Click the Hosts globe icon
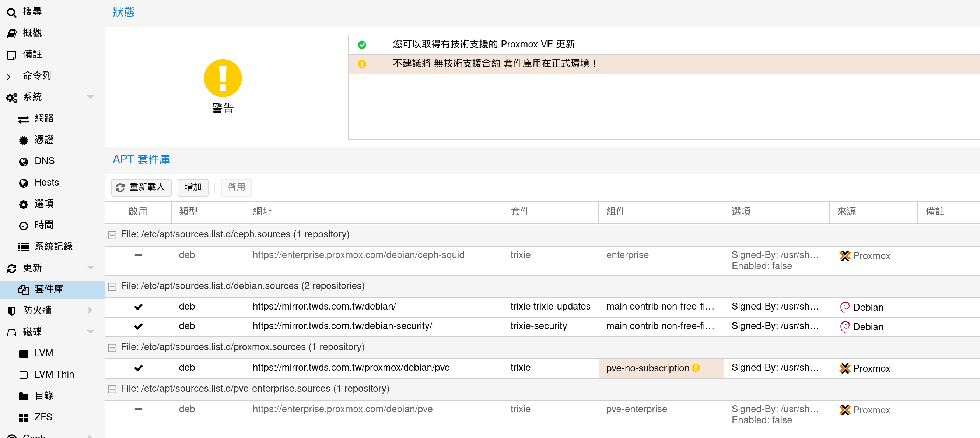This screenshot has height=438, width=980. click(x=24, y=183)
